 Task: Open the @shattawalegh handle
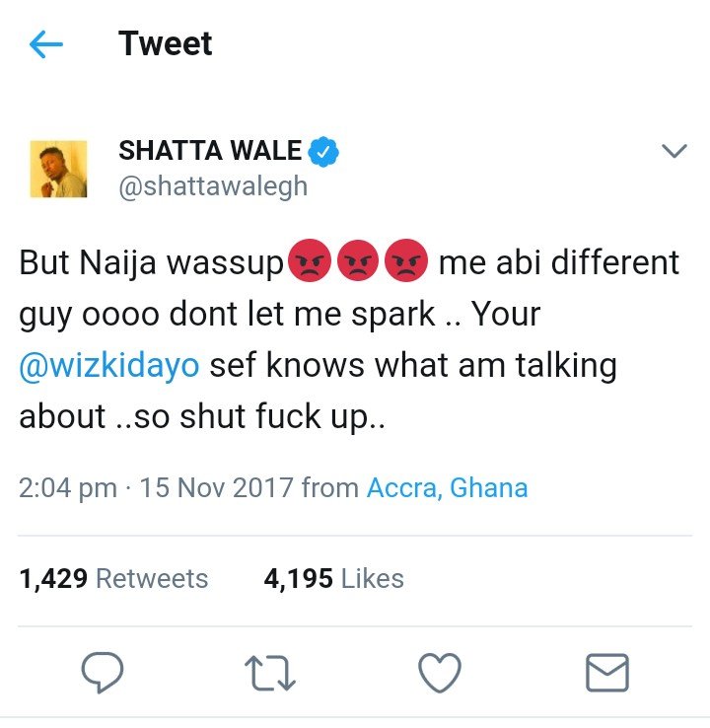[213, 187]
